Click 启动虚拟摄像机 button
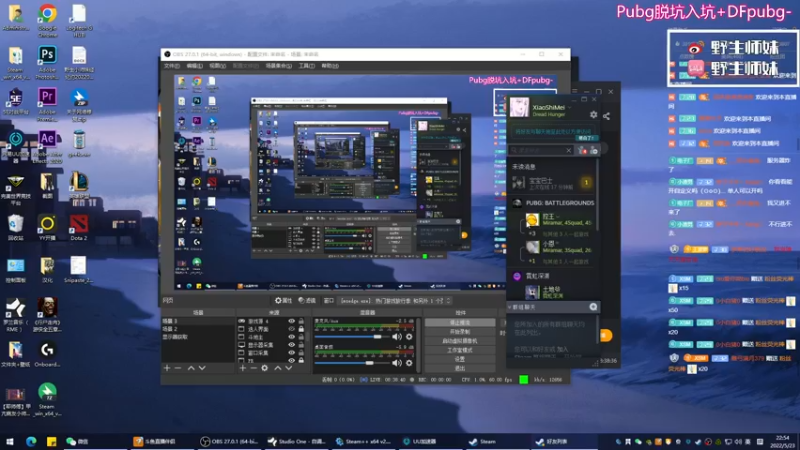The image size is (800, 450). coord(460,341)
